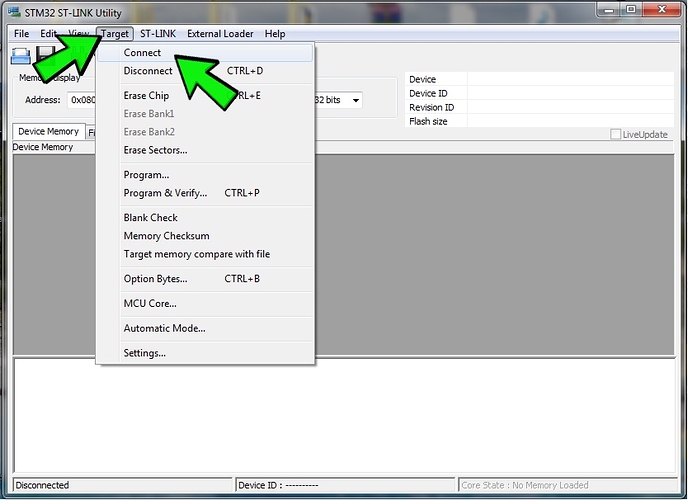Select Connect in the Target menu

click(x=205, y=53)
